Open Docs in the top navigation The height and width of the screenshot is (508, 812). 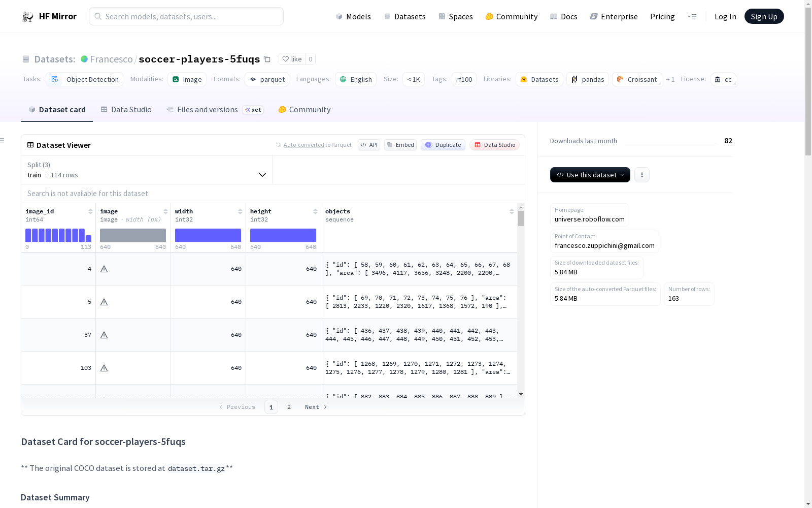point(564,16)
